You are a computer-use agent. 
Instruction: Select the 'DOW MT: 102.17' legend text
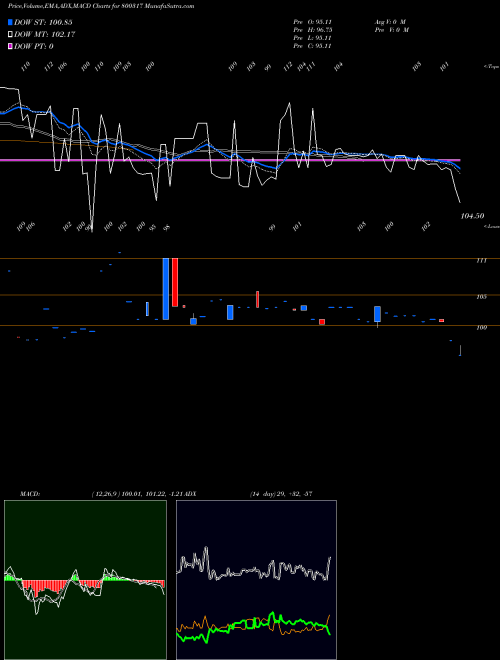point(45,35)
